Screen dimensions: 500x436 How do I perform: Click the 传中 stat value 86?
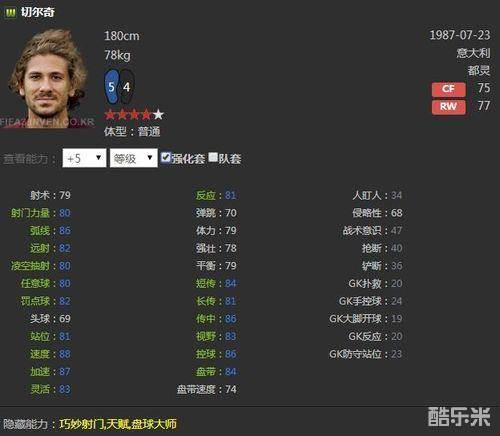pos(231,319)
